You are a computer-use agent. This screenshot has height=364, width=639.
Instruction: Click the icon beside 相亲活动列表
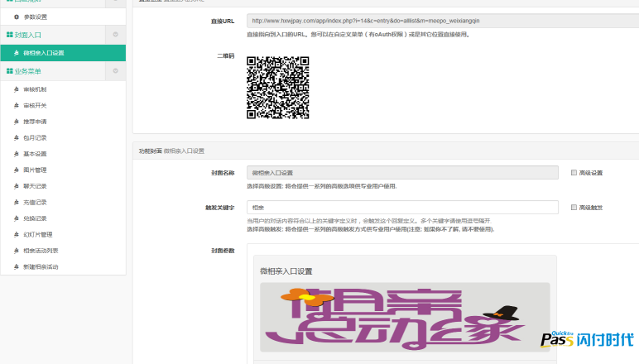click(17, 251)
